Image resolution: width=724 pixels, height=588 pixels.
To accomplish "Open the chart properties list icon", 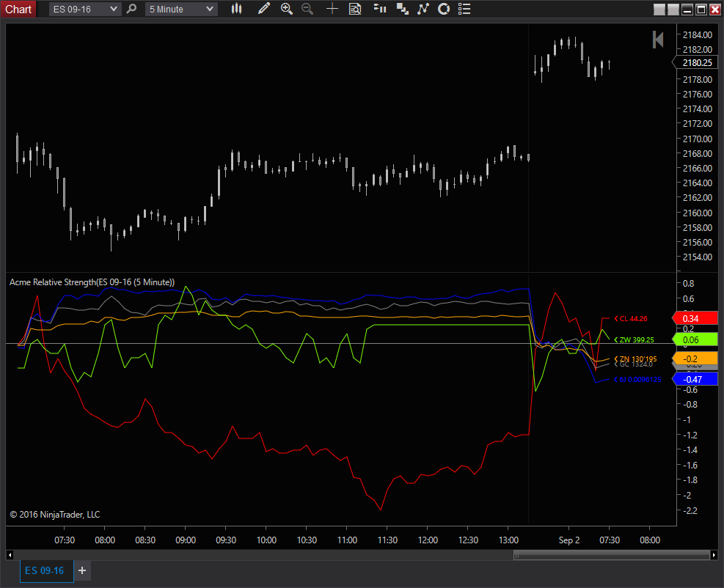I will coord(464,9).
